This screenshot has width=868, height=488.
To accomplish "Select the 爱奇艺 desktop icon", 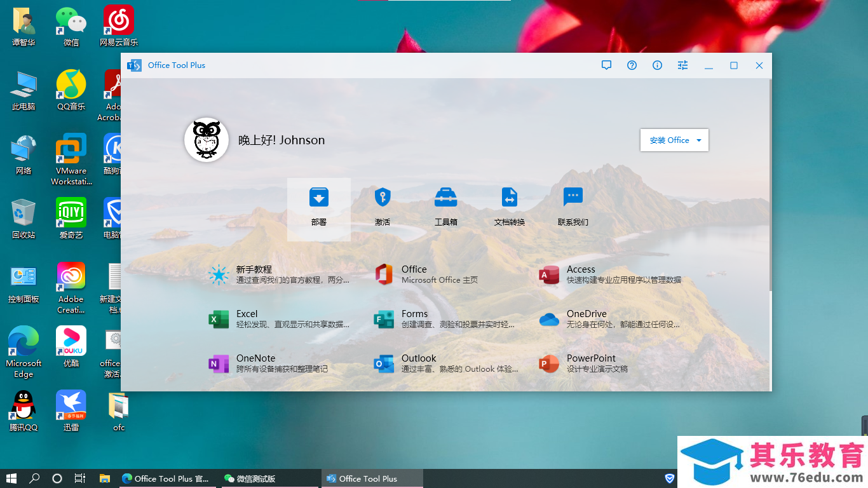I will point(71,219).
